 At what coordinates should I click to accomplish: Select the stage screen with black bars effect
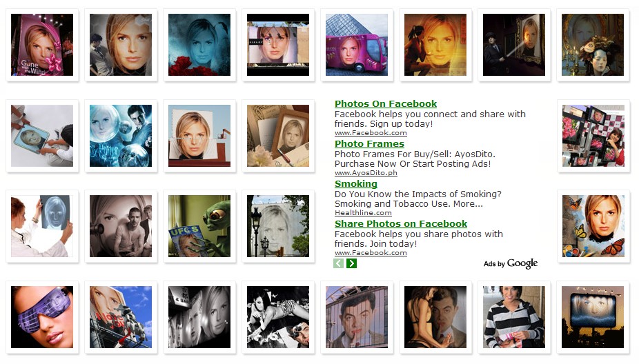tap(278, 45)
